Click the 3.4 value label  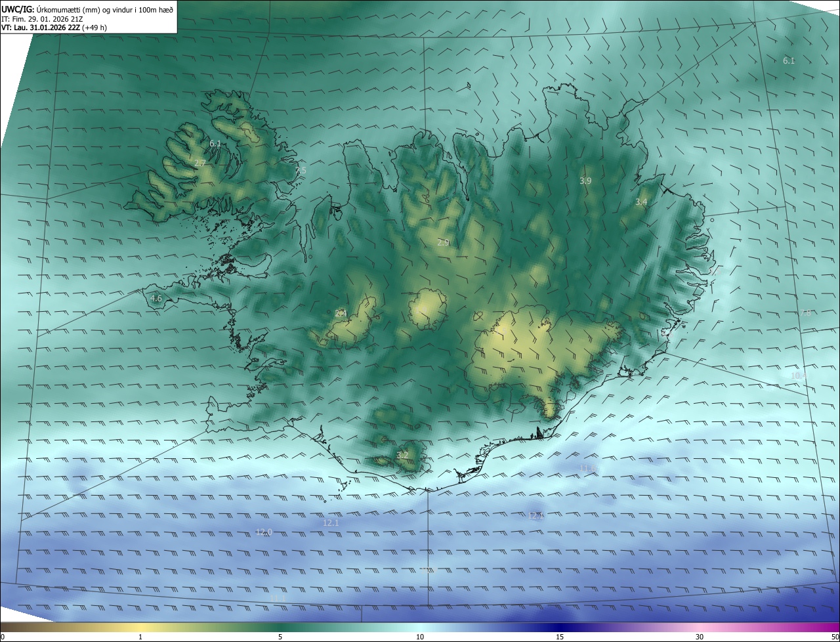point(641,202)
